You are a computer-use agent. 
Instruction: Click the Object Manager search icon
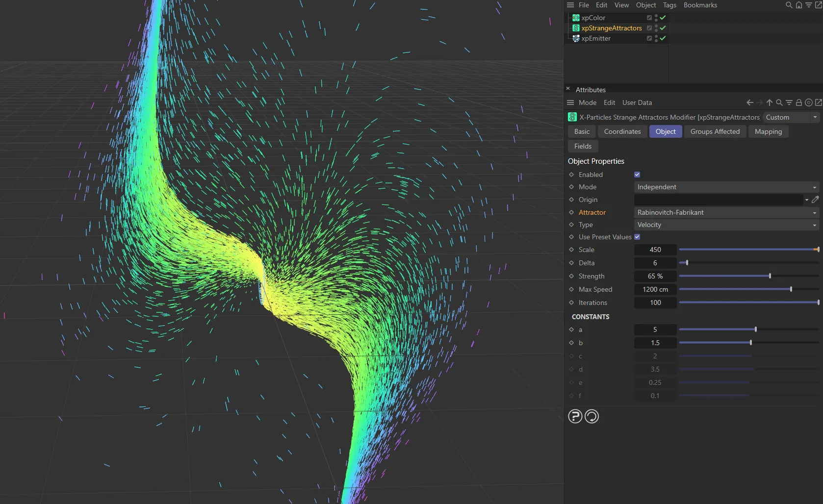click(x=789, y=5)
